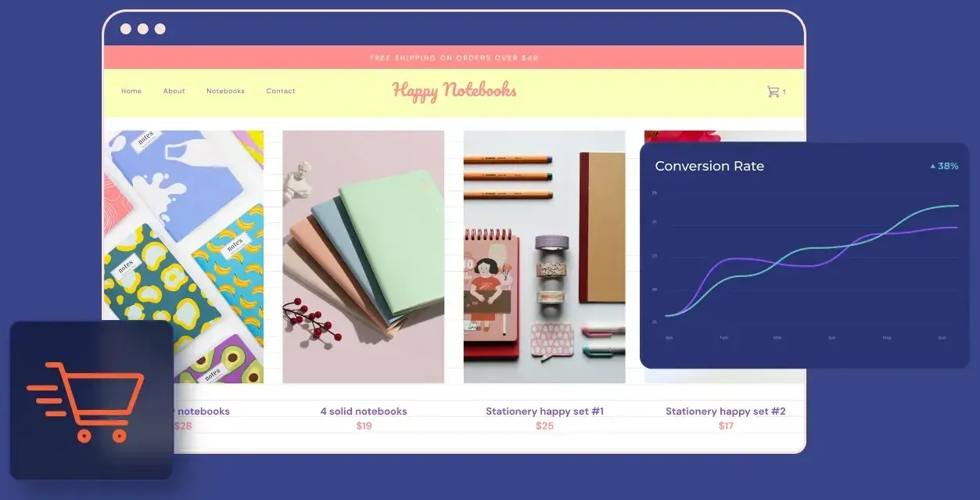View the patterned notebooks product image
The height and width of the screenshot is (500, 980).
[x=184, y=257]
